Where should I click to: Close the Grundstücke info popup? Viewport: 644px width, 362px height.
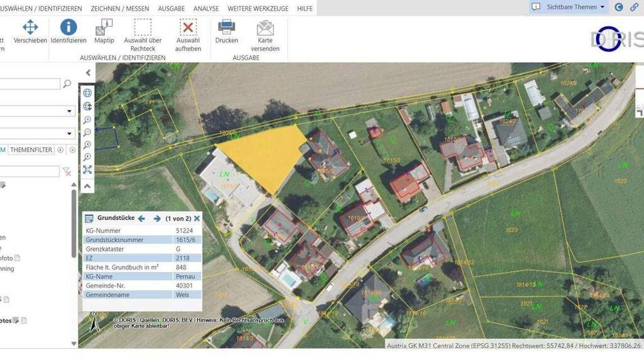pos(197,219)
